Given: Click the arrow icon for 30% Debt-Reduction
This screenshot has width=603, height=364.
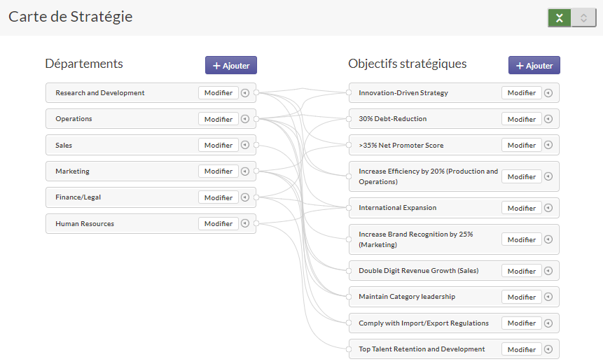Looking at the screenshot, I should [548, 119].
